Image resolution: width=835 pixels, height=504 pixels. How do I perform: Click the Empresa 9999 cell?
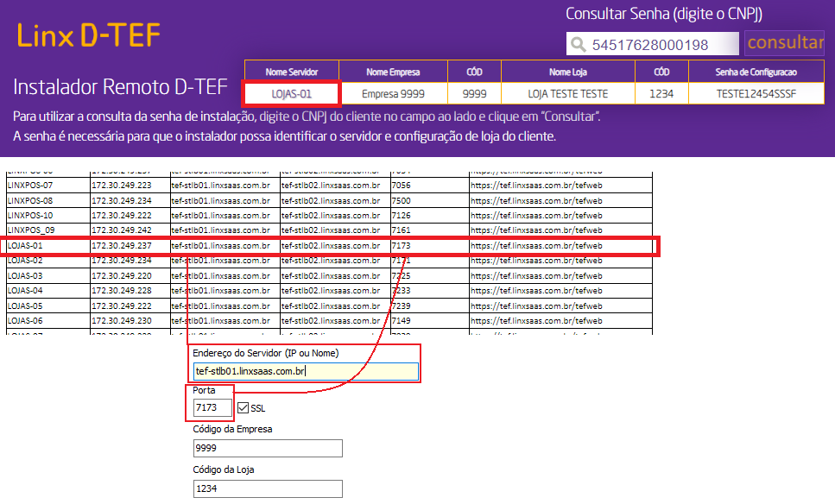click(393, 94)
